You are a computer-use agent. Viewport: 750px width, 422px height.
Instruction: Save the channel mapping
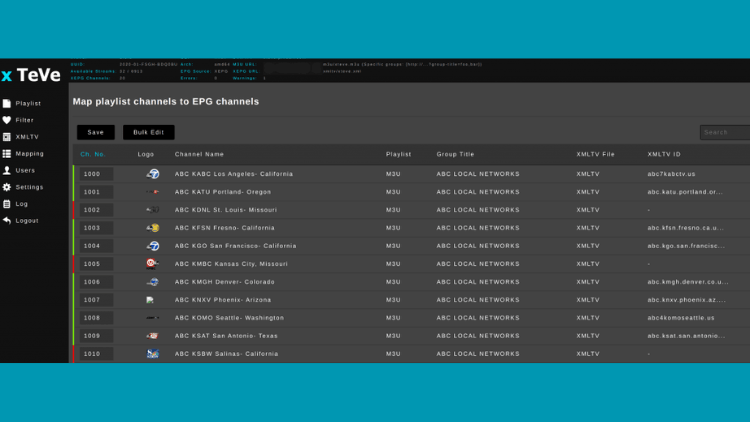tap(96, 133)
